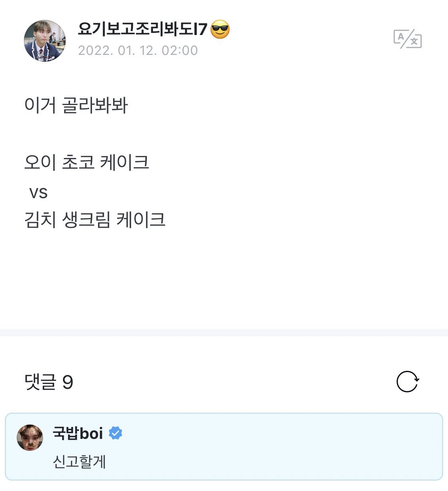Image resolution: width=448 pixels, height=491 pixels.
Task: Select the line 이거 골라봐봐
Action: 76,105
